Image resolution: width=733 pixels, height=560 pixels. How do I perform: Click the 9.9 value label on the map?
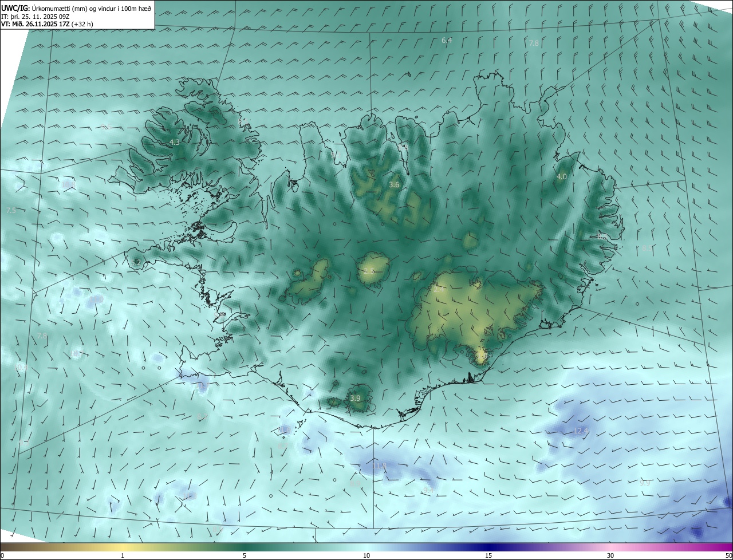pyautogui.click(x=645, y=483)
